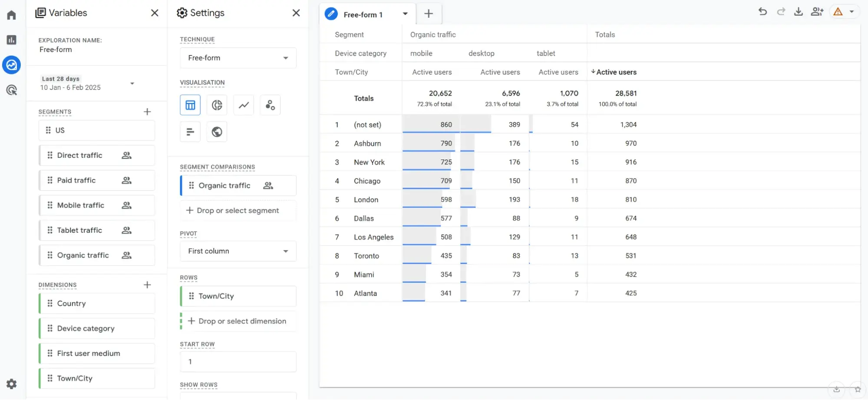Viewport: 868px width, 400px height.
Task: Select the table visualisation icon
Action: point(190,105)
